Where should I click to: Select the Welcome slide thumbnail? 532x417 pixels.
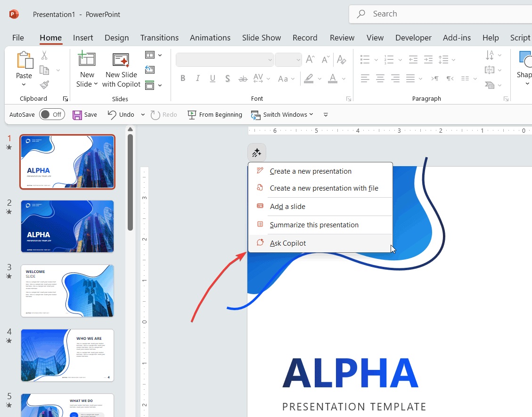pyautogui.click(x=67, y=290)
